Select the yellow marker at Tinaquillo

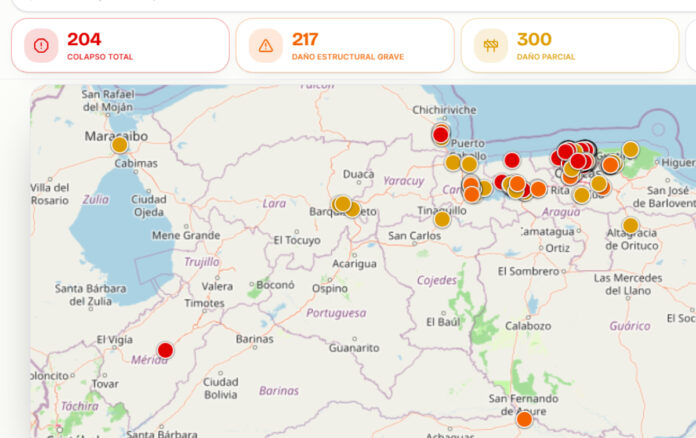tap(442, 219)
